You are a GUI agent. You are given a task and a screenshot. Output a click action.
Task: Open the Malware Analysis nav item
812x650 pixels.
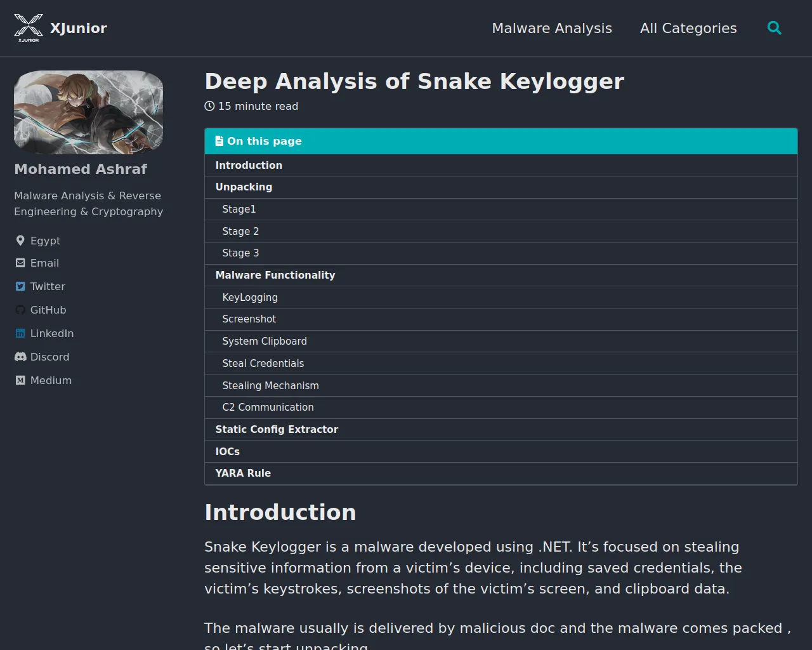(552, 29)
